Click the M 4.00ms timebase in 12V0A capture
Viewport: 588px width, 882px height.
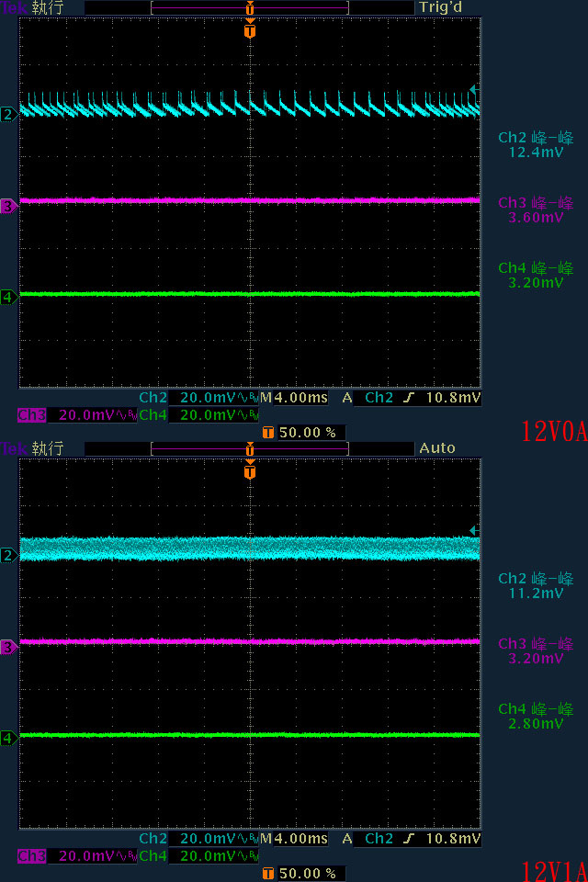coord(294,398)
